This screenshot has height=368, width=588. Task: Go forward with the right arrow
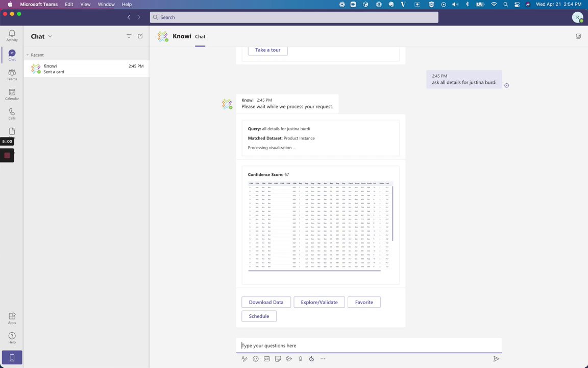coord(139,17)
